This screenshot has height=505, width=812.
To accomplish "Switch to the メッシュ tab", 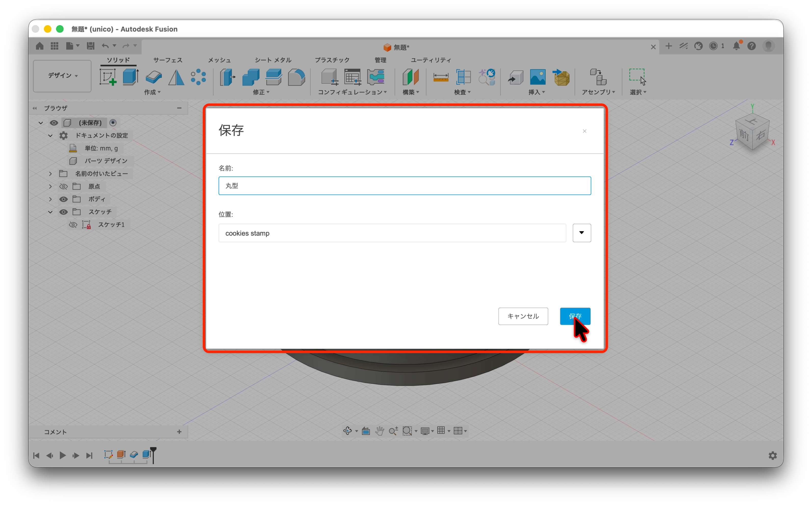I will pos(219,60).
